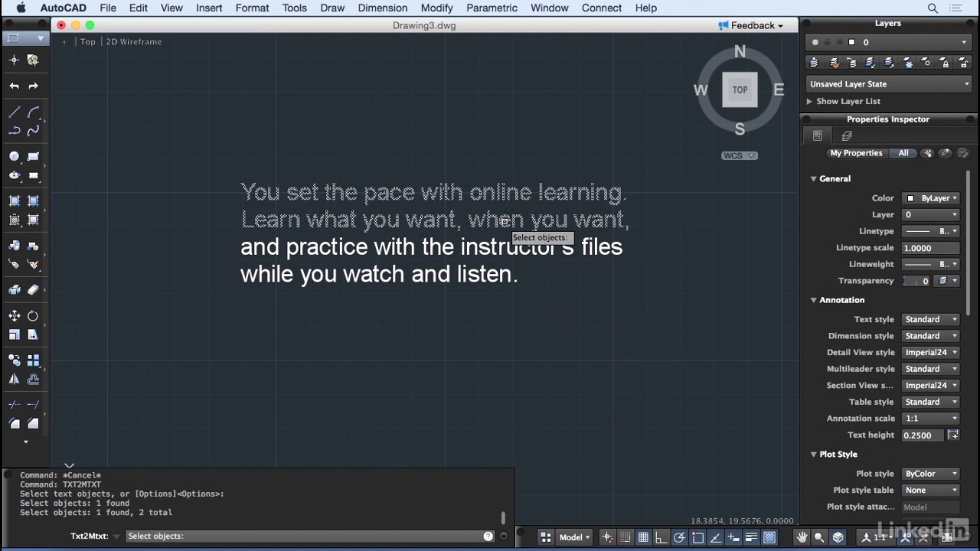Click the Layer Unlock open-padlock icon
980x551 pixels.
[x=963, y=62]
